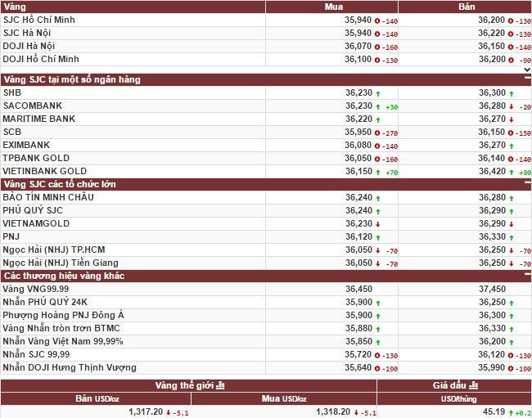Collapse the Vàng SJC tại một số ngân hàng section
Screen dimensions: 532x418
coord(526,79)
